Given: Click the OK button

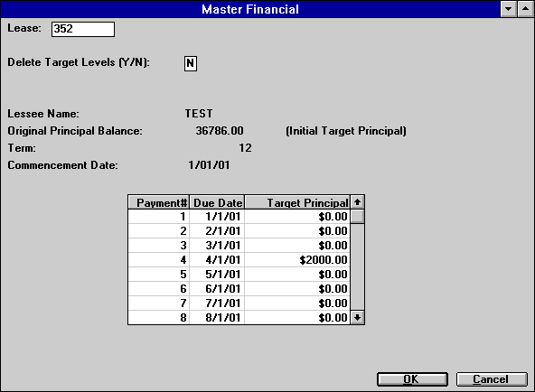Looking at the screenshot, I should (x=412, y=379).
